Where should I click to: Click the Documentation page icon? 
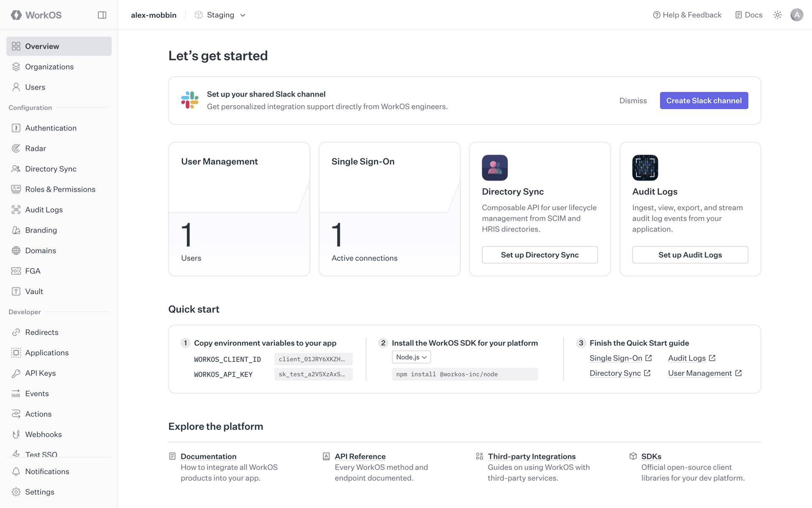(172, 456)
